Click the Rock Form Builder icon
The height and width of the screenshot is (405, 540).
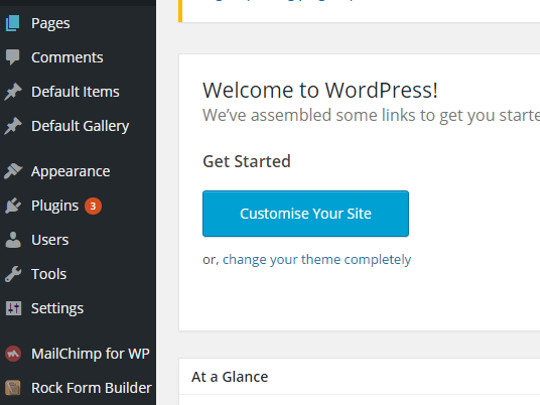(13, 388)
